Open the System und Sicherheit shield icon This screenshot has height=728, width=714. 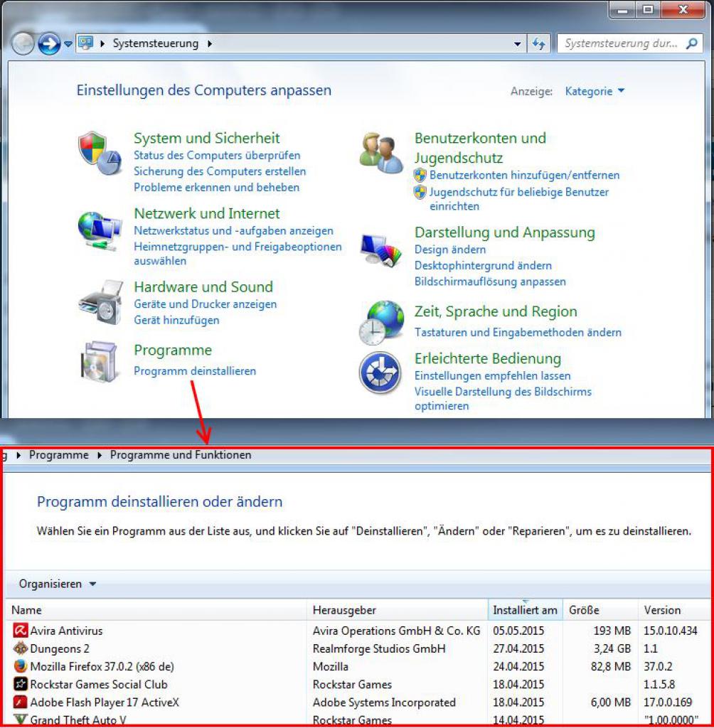(x=100, y=153)
